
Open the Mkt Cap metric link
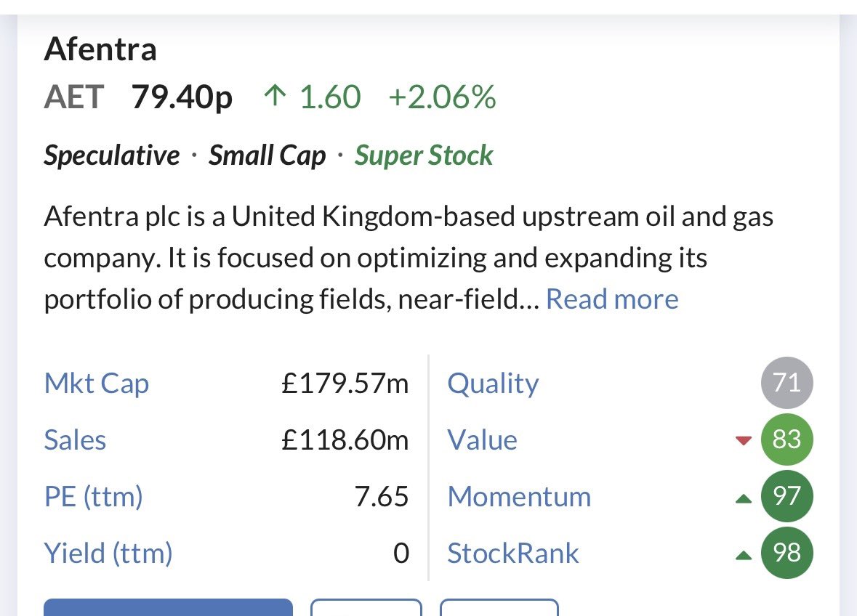(x=97, y=384)
